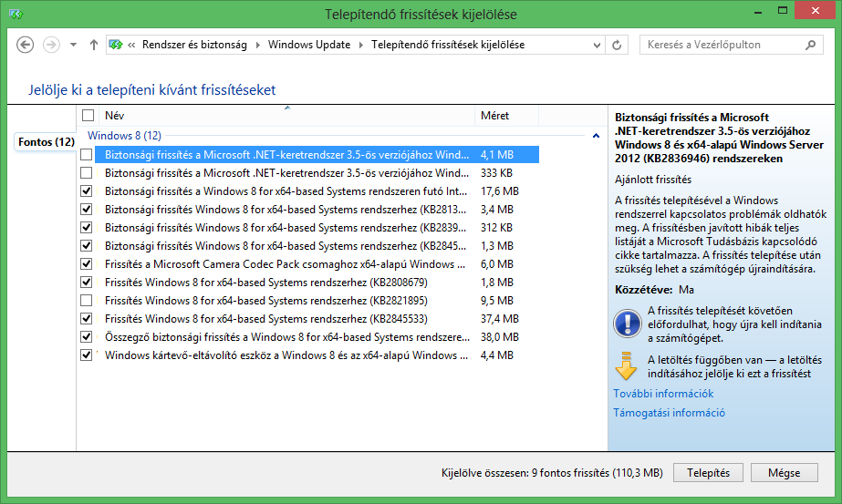
Task: Go back with the back arrow
Action: click(25, 45)
